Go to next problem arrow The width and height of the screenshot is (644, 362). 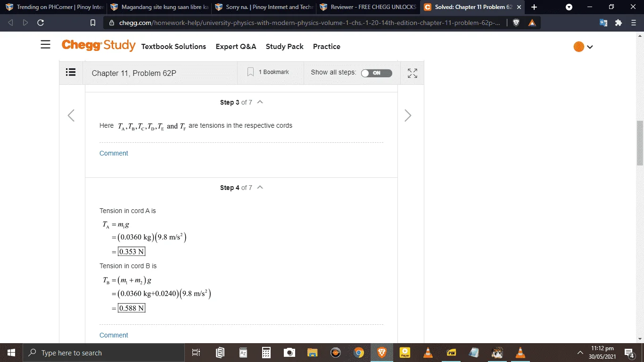(x=408, y=115)
